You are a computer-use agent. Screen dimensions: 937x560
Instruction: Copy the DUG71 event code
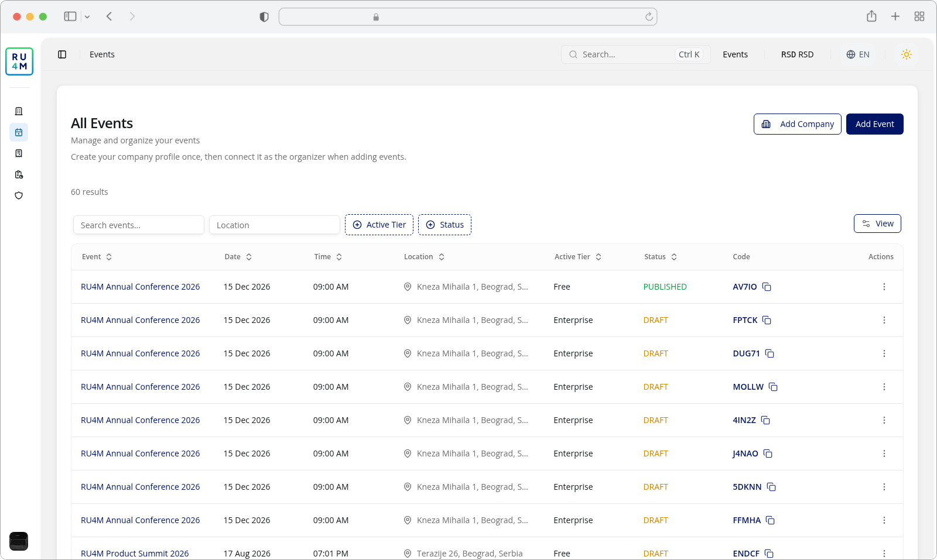tap(770, 353)
